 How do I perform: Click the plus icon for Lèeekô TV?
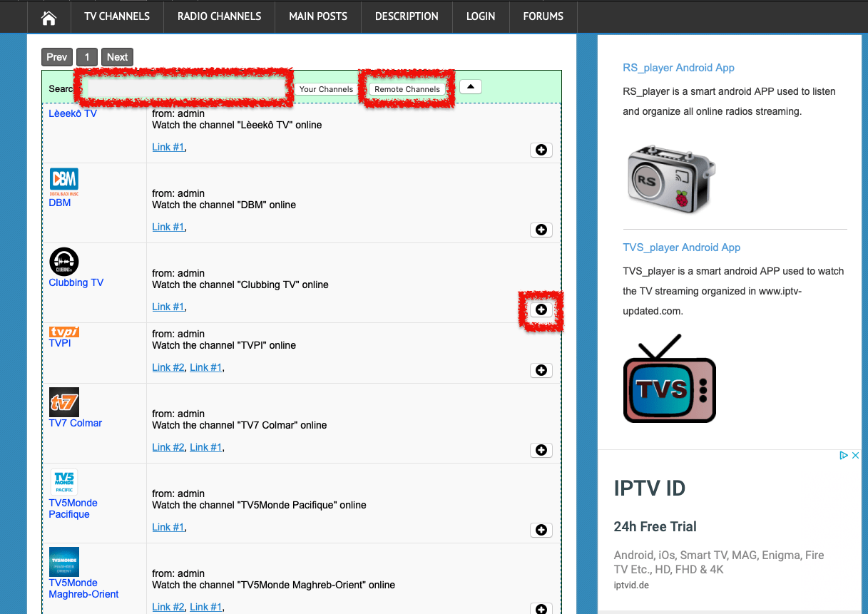541,150
